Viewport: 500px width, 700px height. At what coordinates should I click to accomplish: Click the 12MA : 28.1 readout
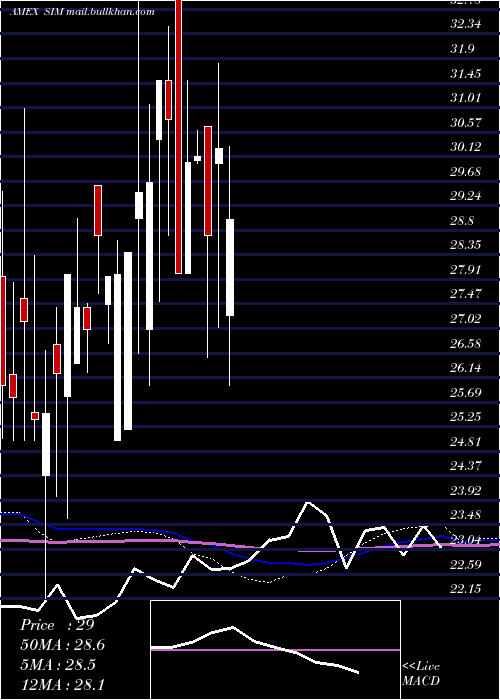click(62, 684)
